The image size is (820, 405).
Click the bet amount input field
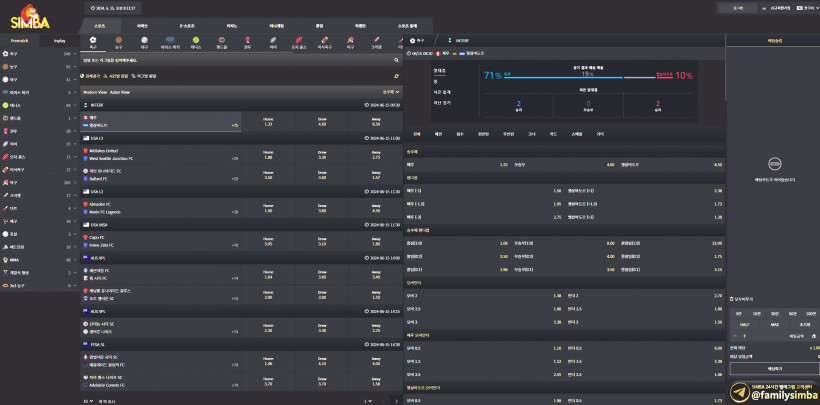(x=779, y=336)
